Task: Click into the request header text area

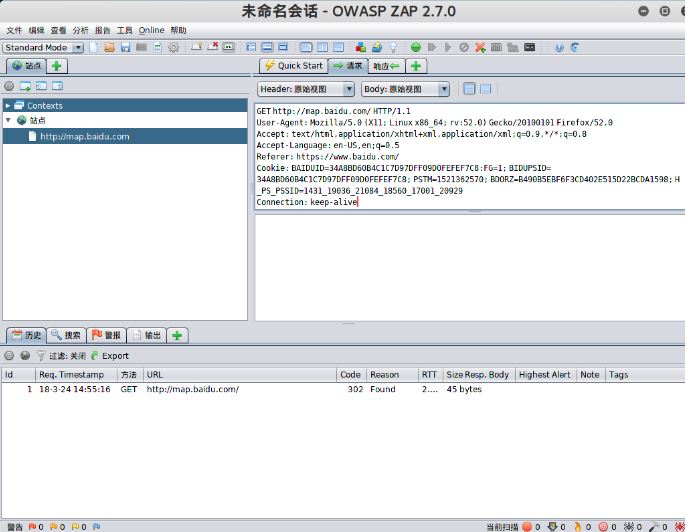Action: coord(470,157)
